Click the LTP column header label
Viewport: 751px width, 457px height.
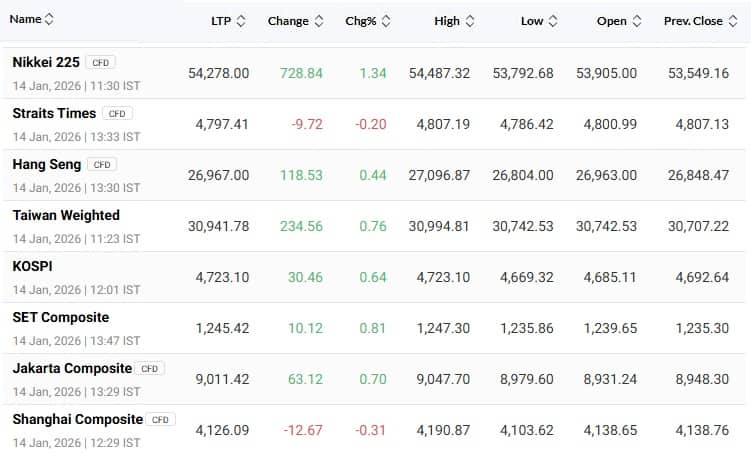tap(221, 21)
